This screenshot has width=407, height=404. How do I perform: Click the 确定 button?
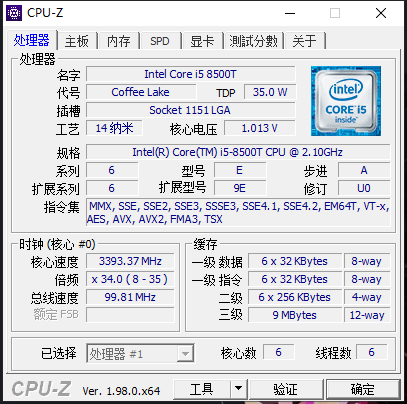363,389
